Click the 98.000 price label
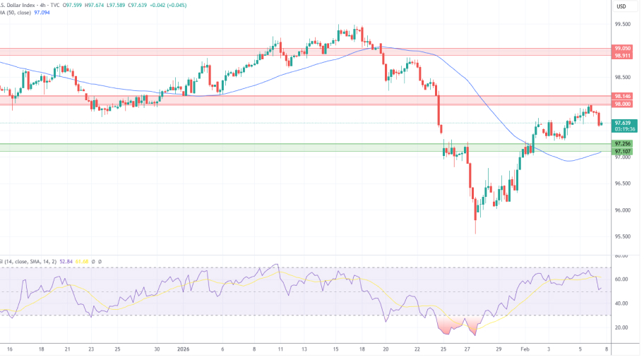Viewport: 644px width, 362px height. [623, 104]
